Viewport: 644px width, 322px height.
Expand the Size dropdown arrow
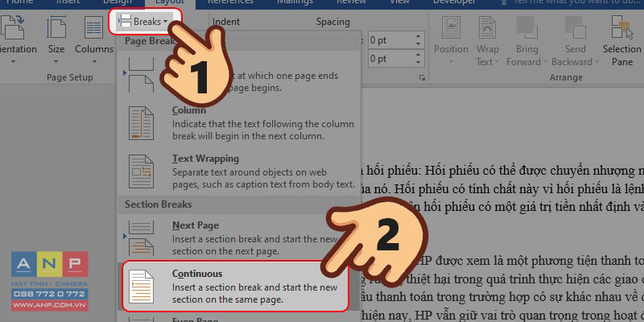click(x=56, y=62)
